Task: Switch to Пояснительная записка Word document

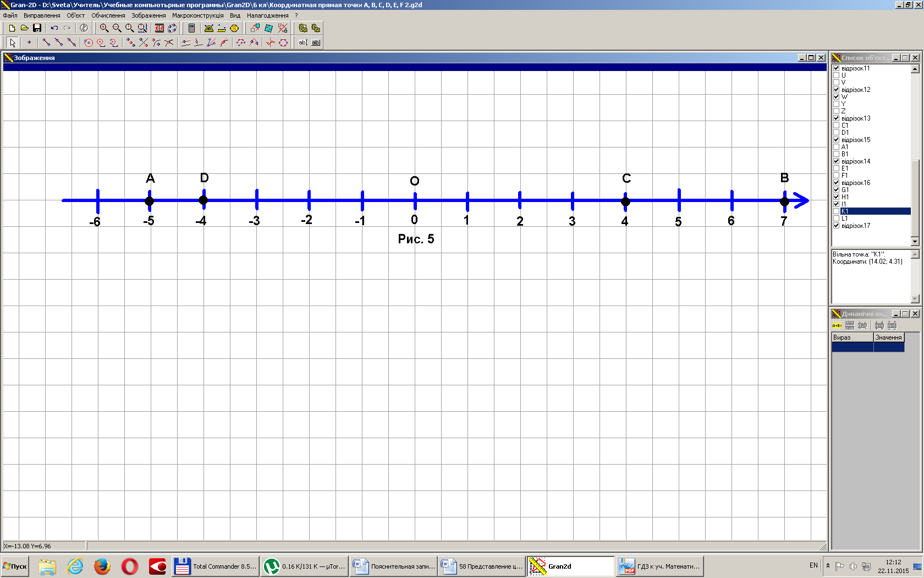Action: click(x=393, y=566)
